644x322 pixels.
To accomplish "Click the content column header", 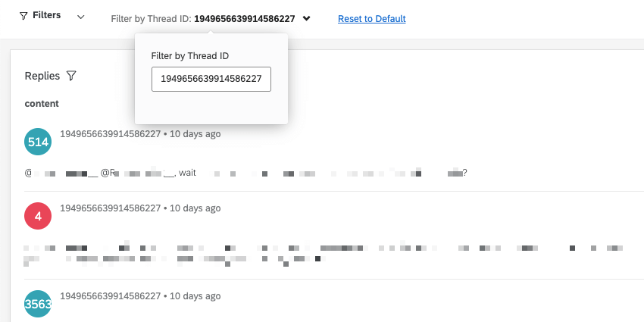I will click(x=42, y=103).
